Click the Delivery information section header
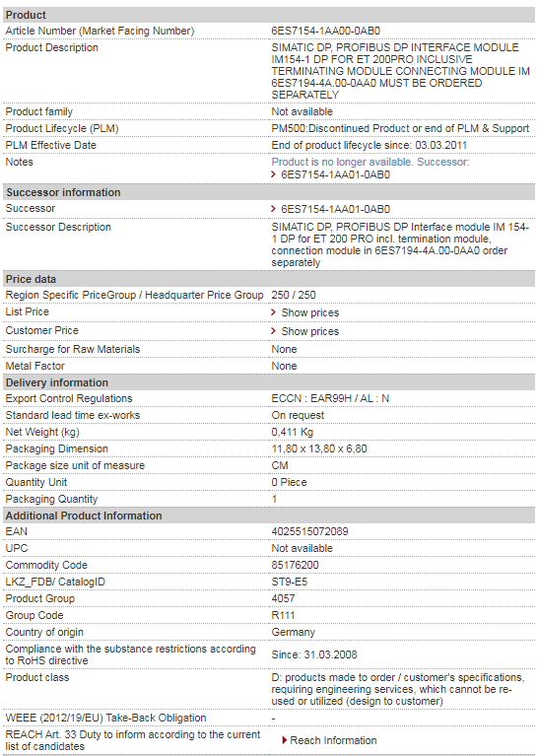Screen dimensions: 538x756 coord(269,382)
